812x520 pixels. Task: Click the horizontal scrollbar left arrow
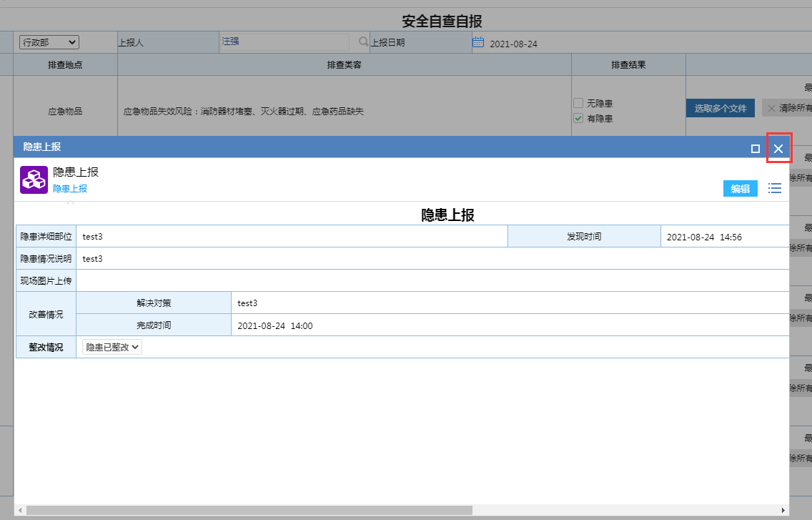(20, 510)
